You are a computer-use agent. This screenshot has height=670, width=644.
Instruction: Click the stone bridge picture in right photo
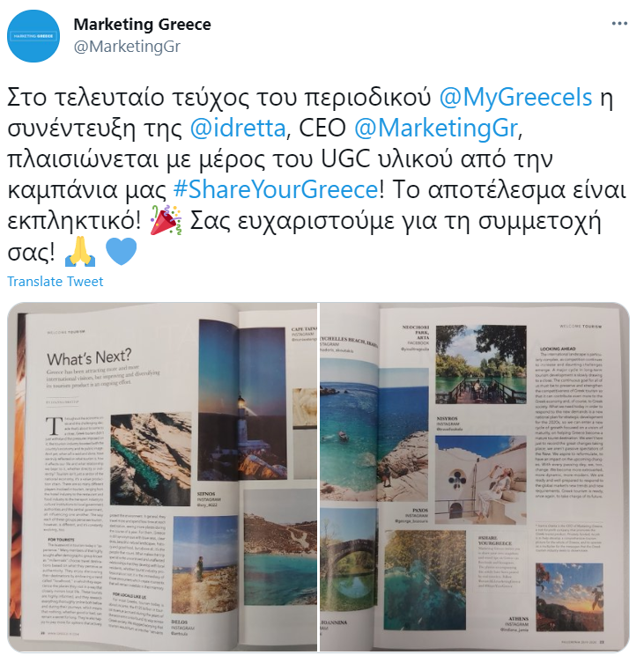coord(349,560)
